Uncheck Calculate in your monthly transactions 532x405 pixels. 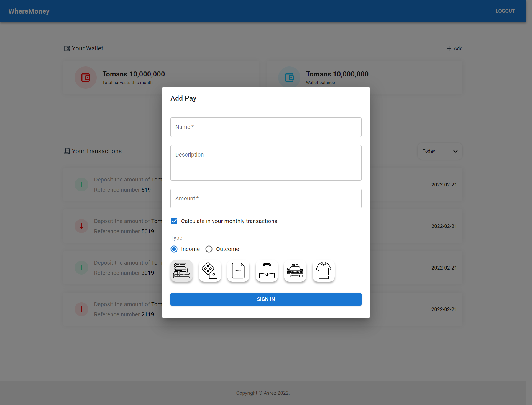(174, 221)
